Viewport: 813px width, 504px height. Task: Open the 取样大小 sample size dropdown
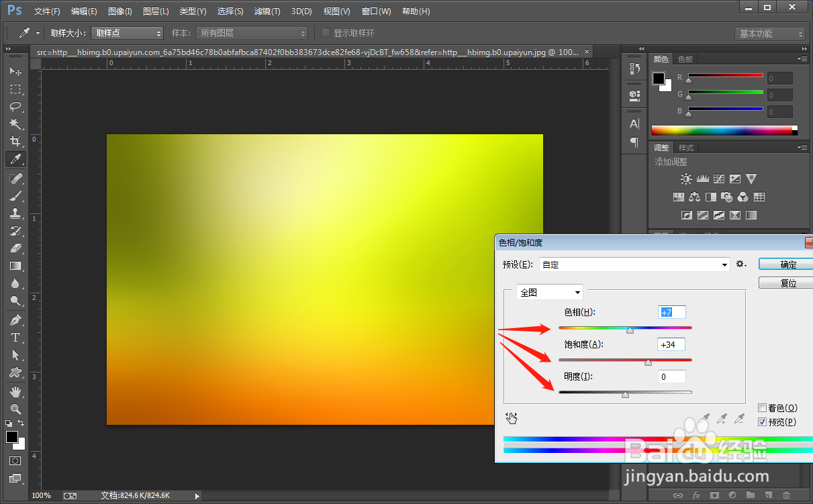(128, 33)
